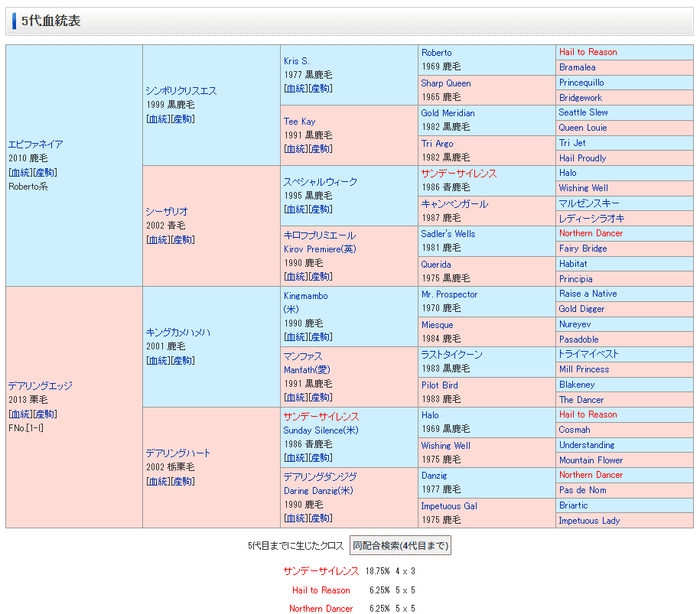700x614 pixels.
Task: Open the シーザリオ horse link
Action: click(167, 212)
